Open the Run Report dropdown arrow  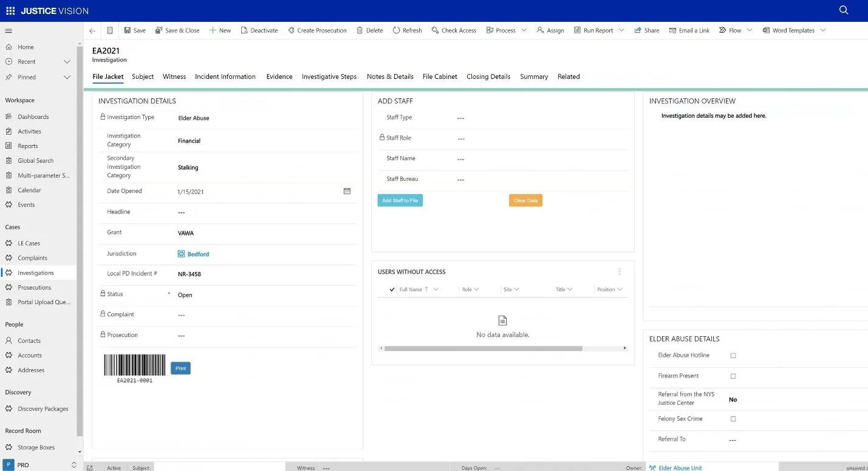click(621, 30)
